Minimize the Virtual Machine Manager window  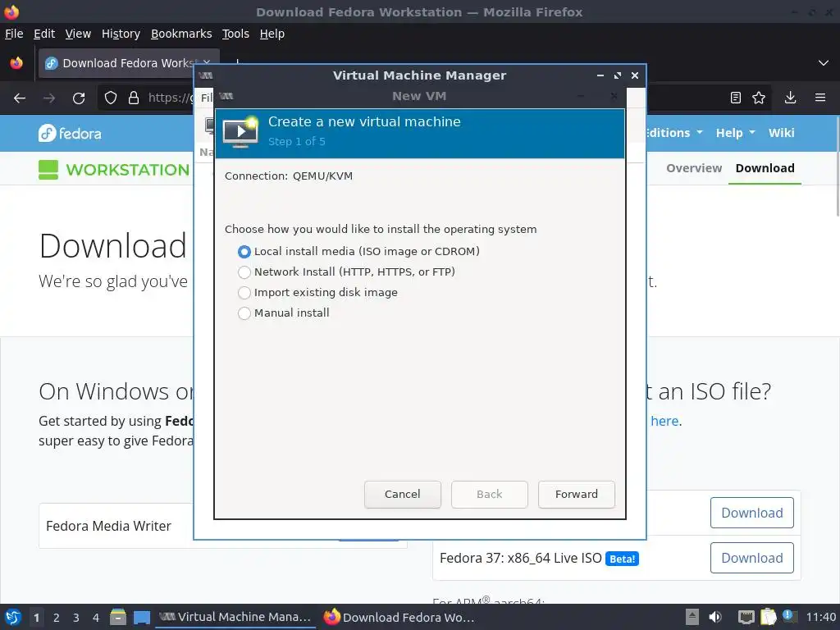[x=600, y=75]
